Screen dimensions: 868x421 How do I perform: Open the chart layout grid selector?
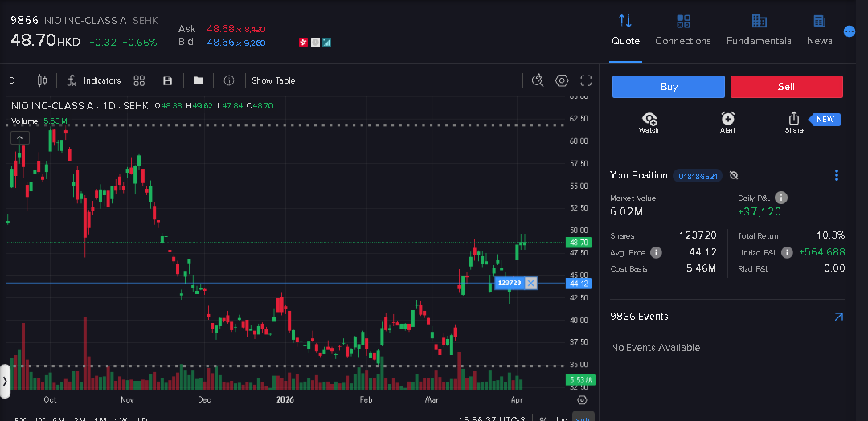pos(139,81)
